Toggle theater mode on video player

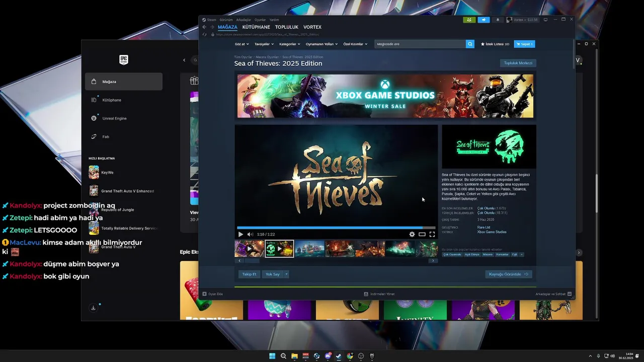tap(422, 234)
